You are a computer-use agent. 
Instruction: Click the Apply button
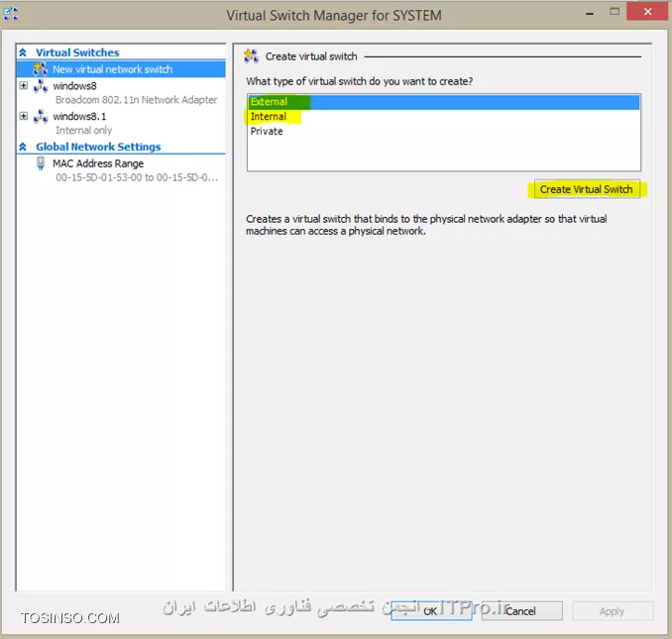click(612, 611)
